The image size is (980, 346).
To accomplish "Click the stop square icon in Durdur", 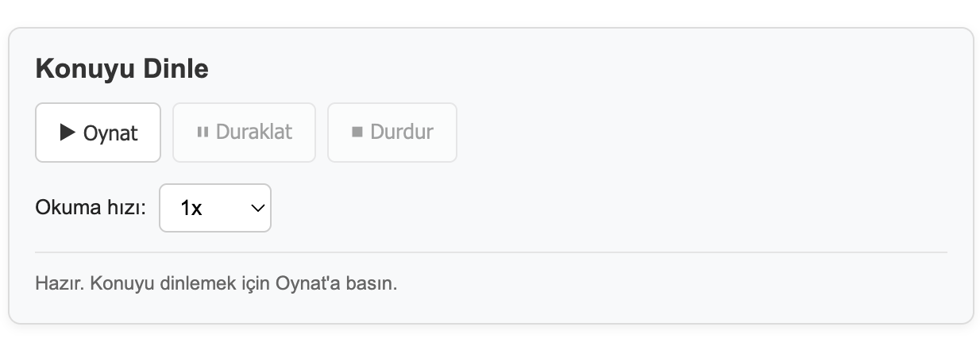I will (357, 132).
